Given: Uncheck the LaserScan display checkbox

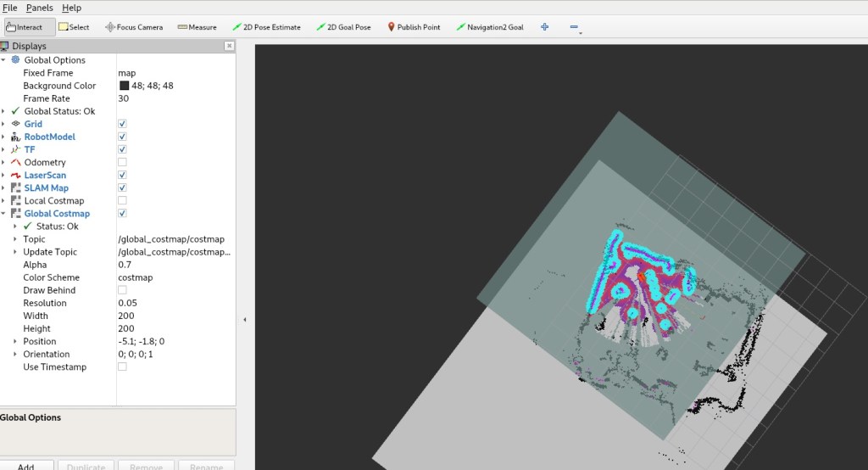Looking at the screenshot, I should click(x=122, y=175).
